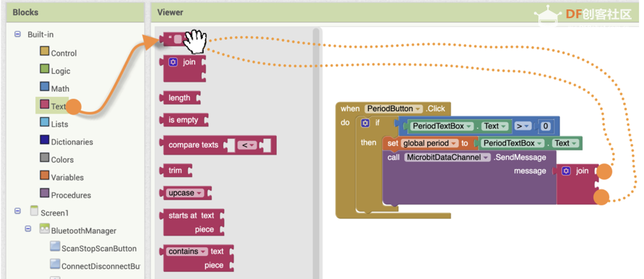Pick the join block in flyout

182,68
